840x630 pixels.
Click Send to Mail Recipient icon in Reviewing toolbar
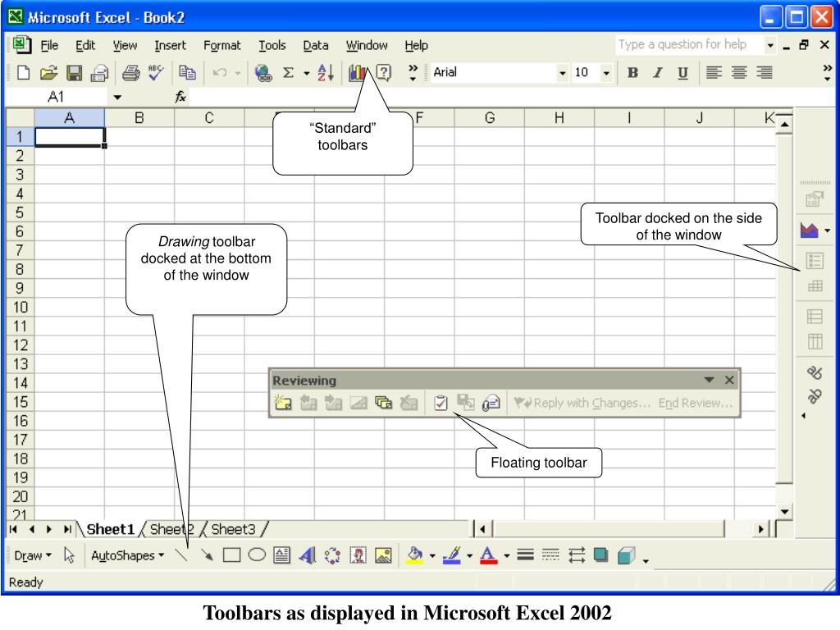pyautogui.click(x=491, y=402)
